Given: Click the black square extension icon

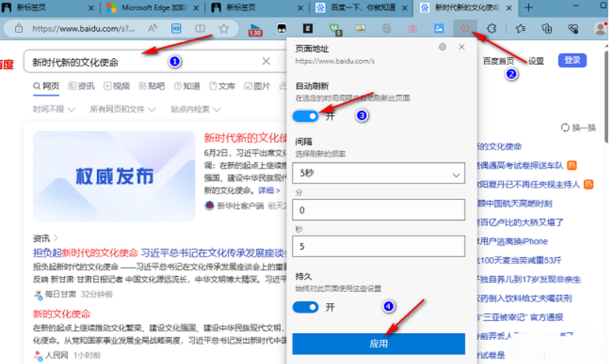Looking at the screenshot, I should [308, 28].
